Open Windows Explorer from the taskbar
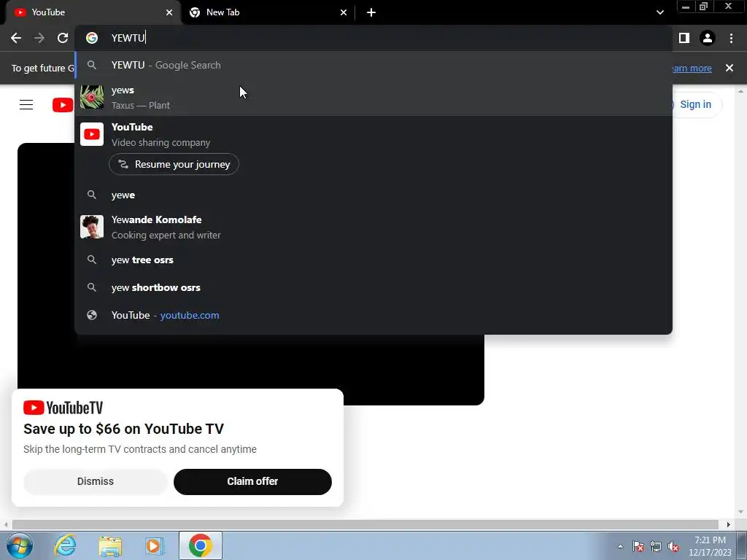Image resolution: width=747 pixels, height=560 pixels. click(x=110, y=545)
